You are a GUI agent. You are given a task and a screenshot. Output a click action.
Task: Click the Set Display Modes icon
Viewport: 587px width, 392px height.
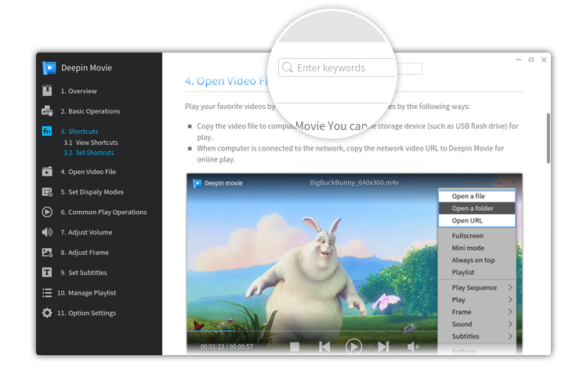[47, 192]
